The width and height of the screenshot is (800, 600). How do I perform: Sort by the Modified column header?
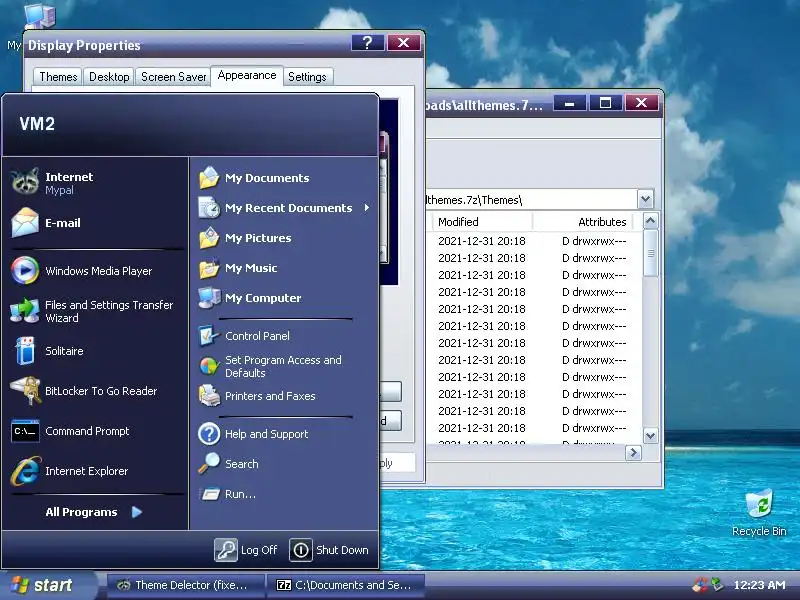coord(481,222)
